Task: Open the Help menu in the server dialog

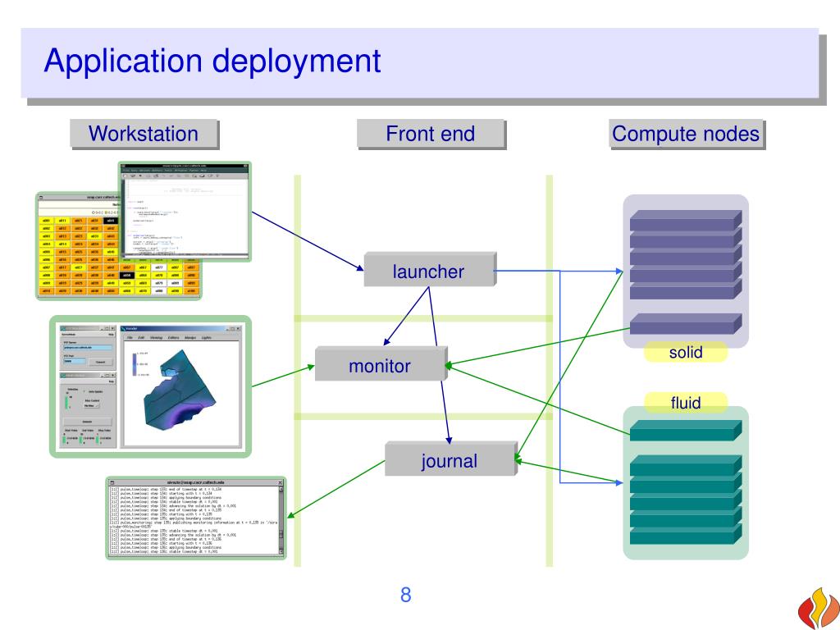Action: tap(111, 335)
